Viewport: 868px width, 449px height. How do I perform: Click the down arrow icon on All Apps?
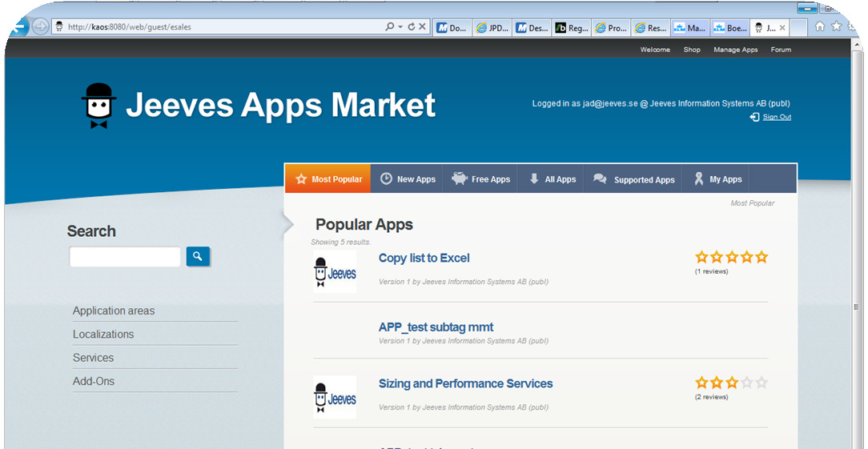tap(534, 178)
